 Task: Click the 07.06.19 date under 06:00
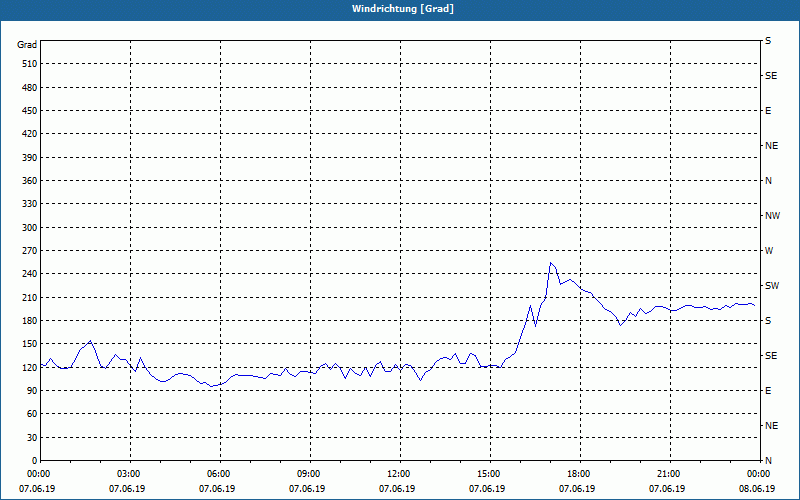pyautogui.click(x=217, y=488)
